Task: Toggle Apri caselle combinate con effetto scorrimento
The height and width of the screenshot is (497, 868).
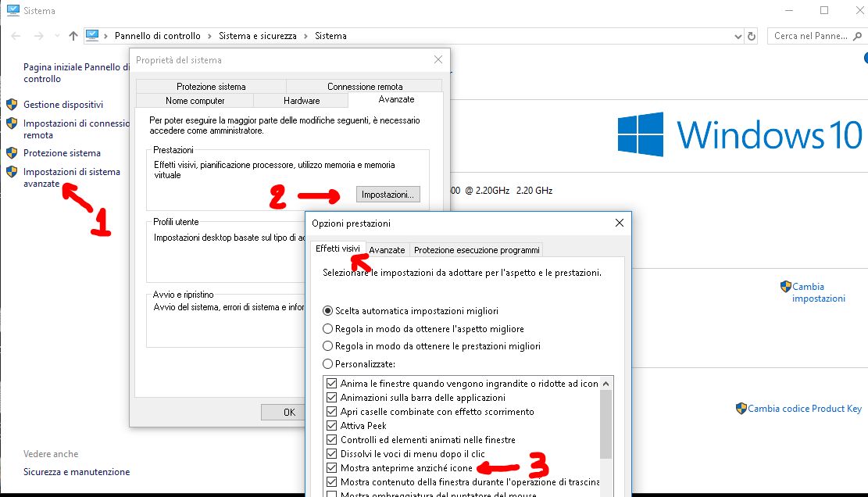Action: point(331,411)
